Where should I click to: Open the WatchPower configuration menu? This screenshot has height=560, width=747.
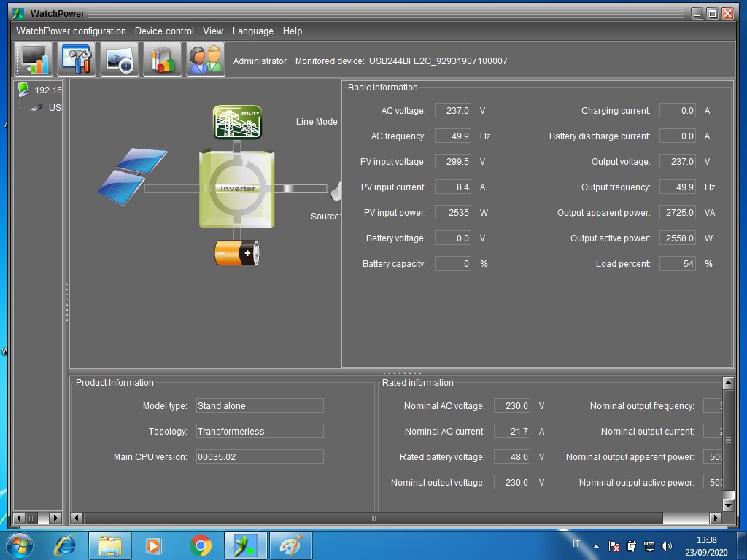click(x=71, y=31)
